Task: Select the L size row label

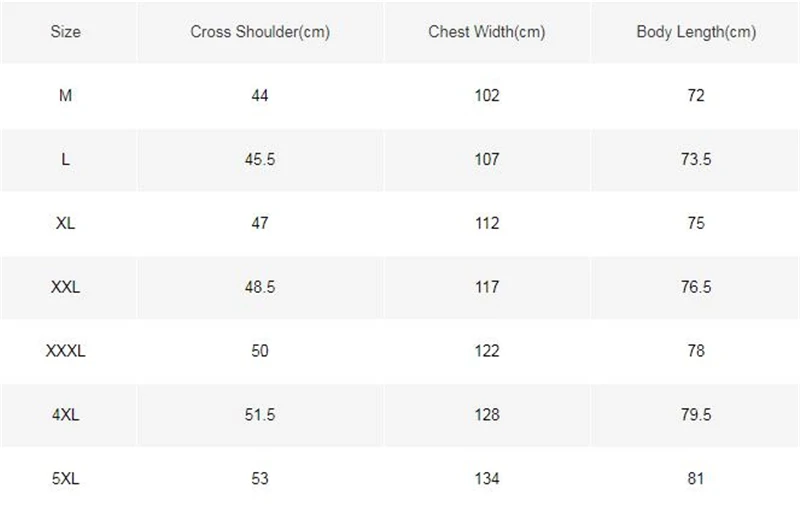Action: pyautogui.click(x=65, y=160)
